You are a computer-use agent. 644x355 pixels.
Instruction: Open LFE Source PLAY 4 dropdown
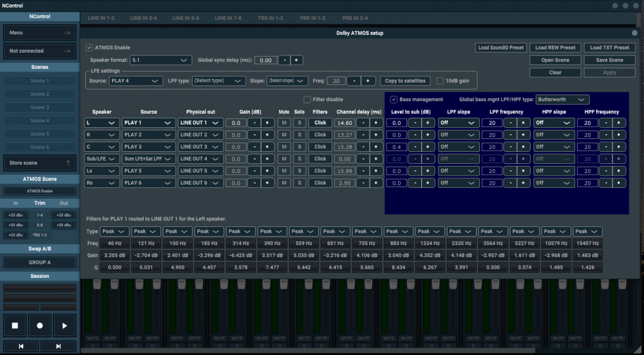click(x=135, y=81)
